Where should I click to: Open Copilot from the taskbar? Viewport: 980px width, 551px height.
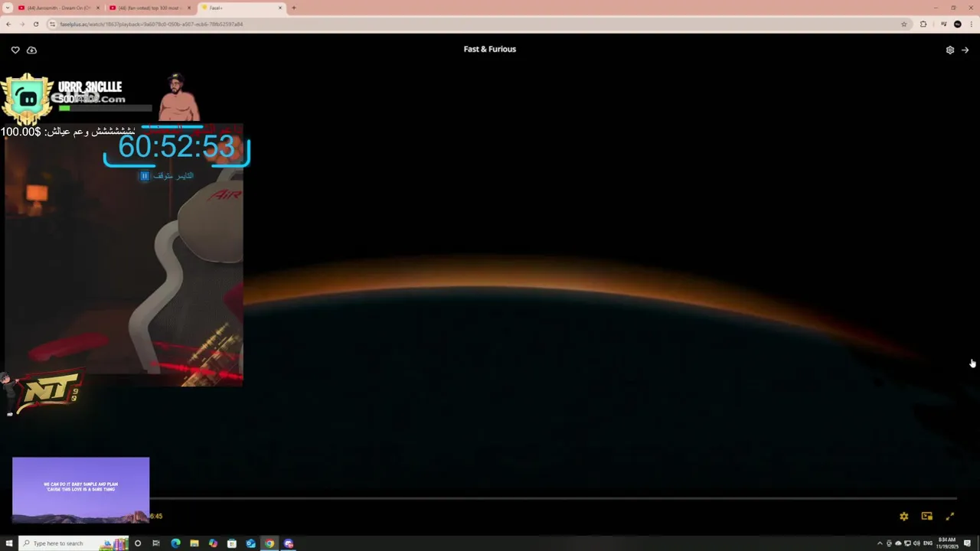click(x=213, y=543)
